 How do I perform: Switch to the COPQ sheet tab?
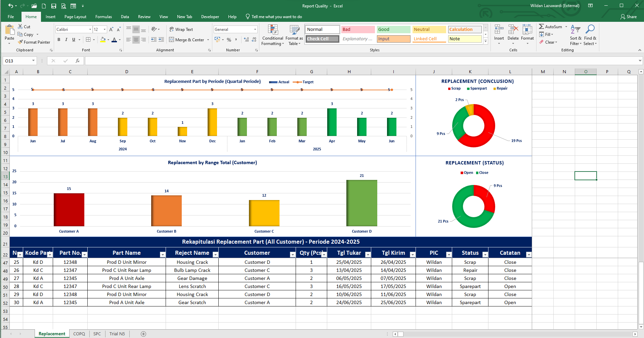tap(79, 334)
